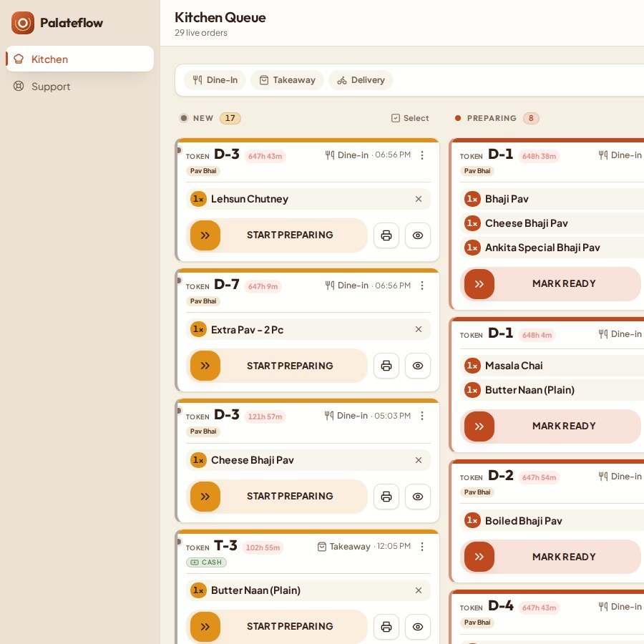
Task: View details of D-3 Cheese Bhaji Pav order
Action: point(418,497)
